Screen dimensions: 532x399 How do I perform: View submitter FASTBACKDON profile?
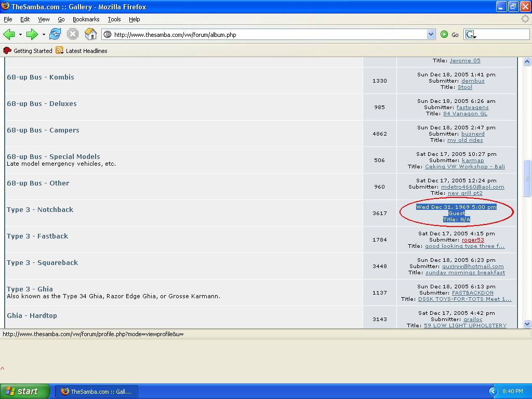tap(473, 292)
